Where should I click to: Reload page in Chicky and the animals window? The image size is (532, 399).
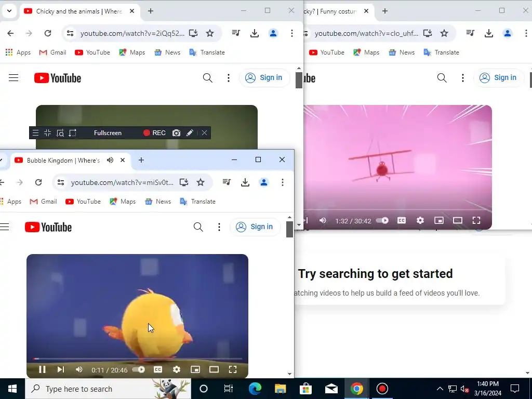tap(48, 33)
